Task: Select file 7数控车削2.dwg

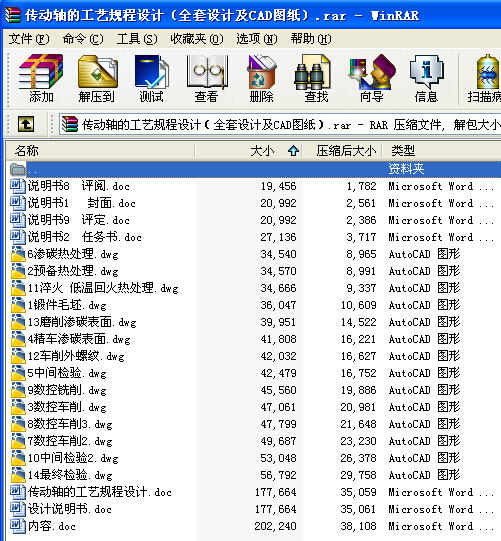Action: [70, 441]
